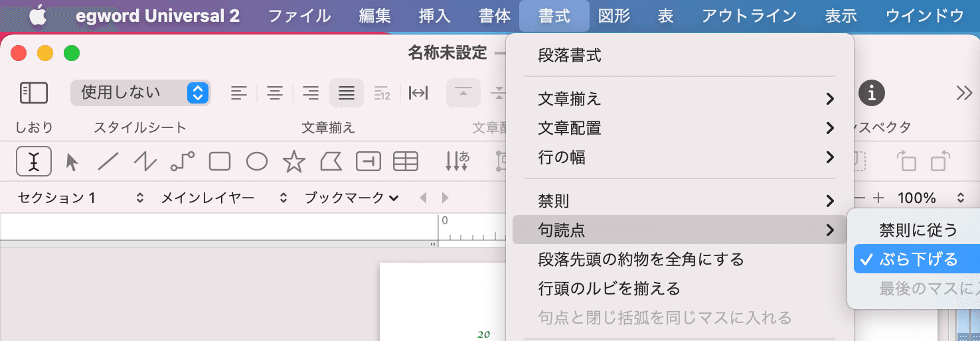Show hidden toolbar items with double chevron

[964, 93]
